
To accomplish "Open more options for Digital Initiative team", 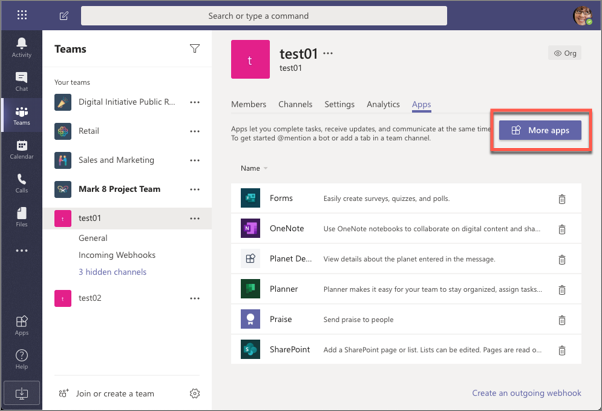I will (195, 102).
